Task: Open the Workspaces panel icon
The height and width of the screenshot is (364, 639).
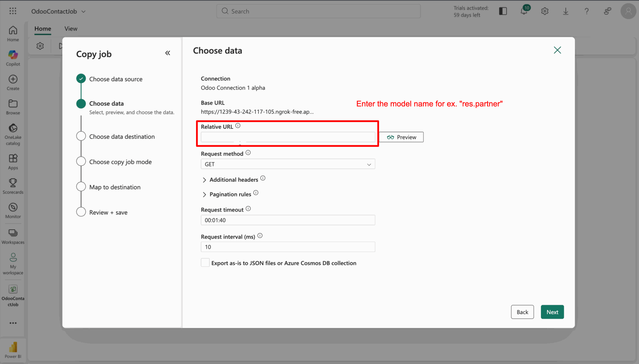Action: [13, 236]
